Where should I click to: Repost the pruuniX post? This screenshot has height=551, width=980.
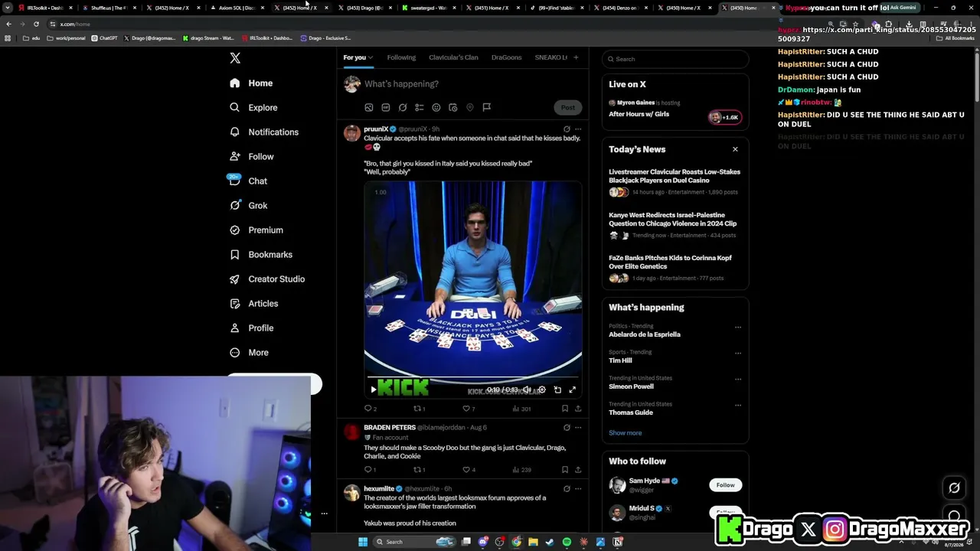420,409
